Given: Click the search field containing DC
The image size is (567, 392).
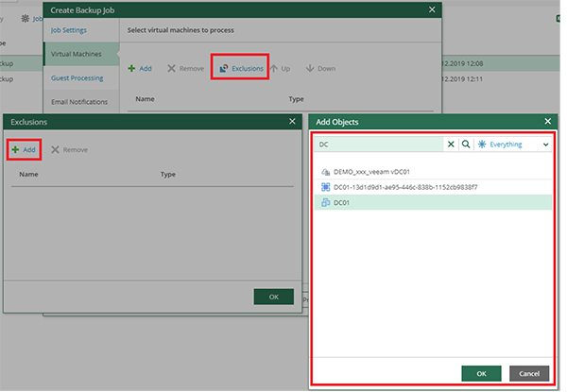Looking at the screenshot, I should point(378,145).
